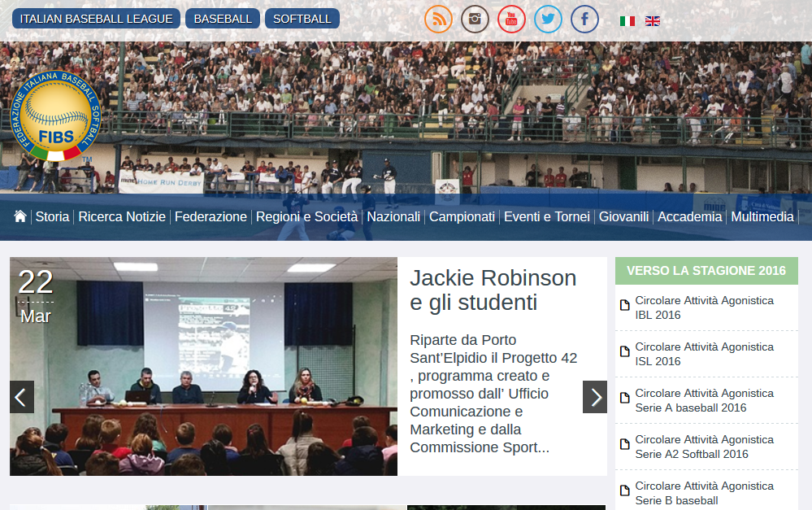Click the Verso la Stagione 2016 header

click(706, 271)
